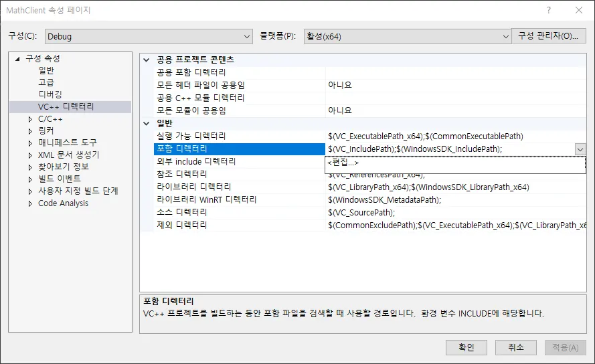This screenshot has height=364, width=595.
Task: Select 공용 C++ 모듈 디렉터리 property
Action: pyautogui.click(x=240, y=98)
